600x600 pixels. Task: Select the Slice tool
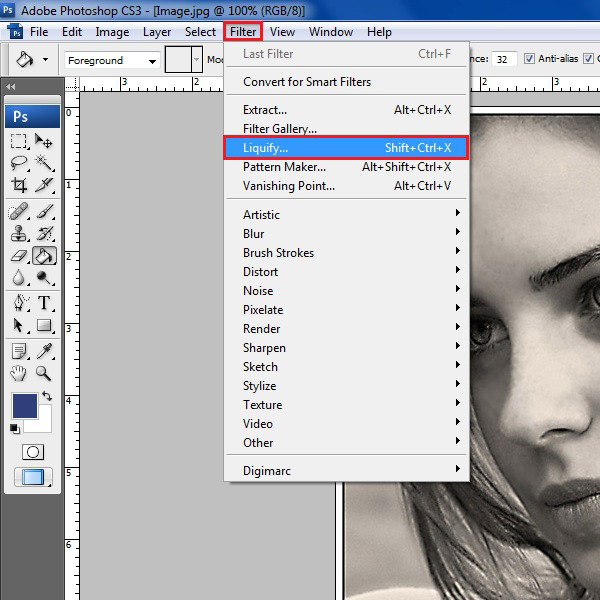click(44, 185)
